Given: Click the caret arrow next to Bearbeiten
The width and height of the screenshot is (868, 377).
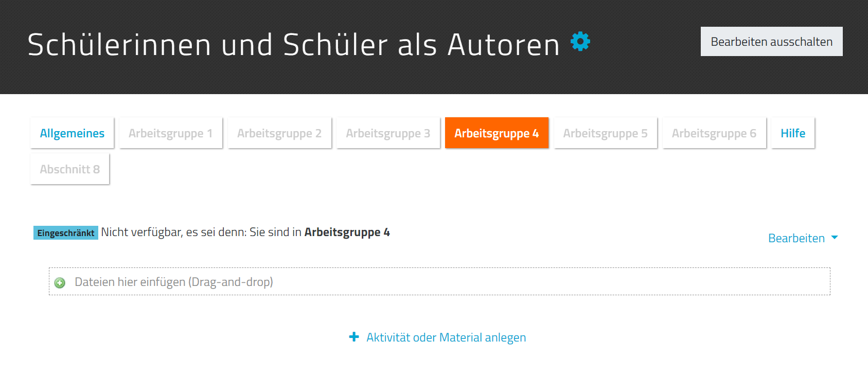Looking at the screenshot, I should click(x=835, y=238).
